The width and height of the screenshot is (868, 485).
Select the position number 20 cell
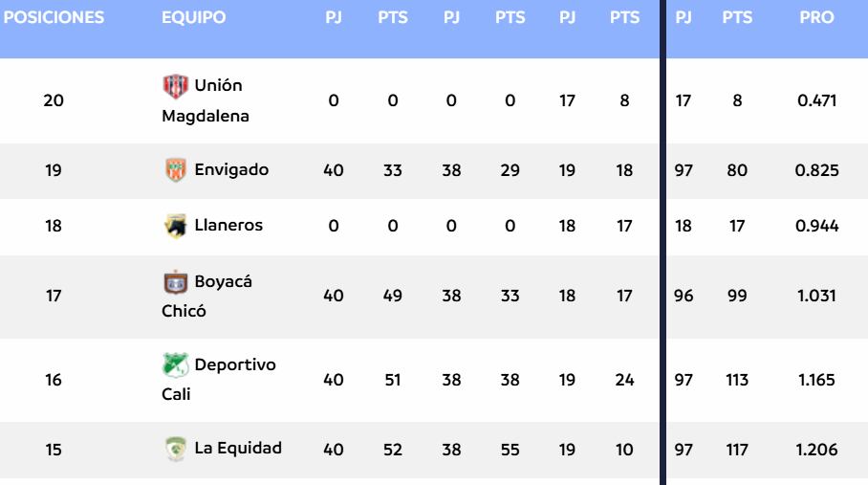pos(54,100)
